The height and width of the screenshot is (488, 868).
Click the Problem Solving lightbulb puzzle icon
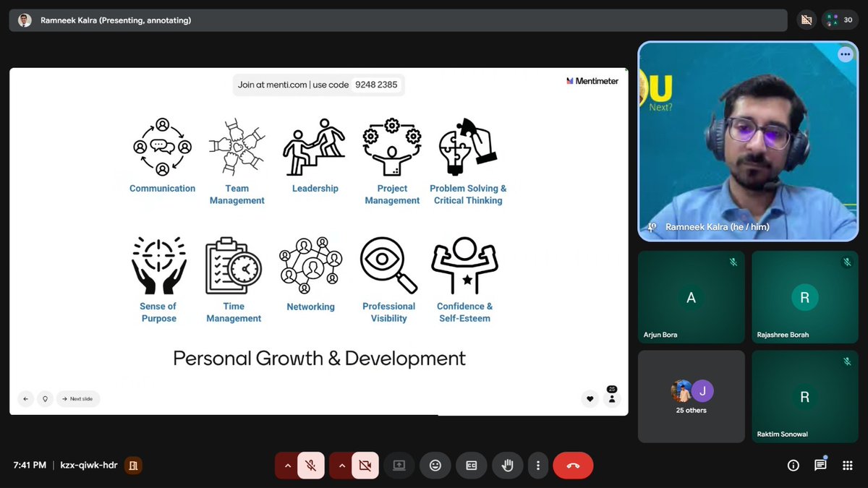467,147
